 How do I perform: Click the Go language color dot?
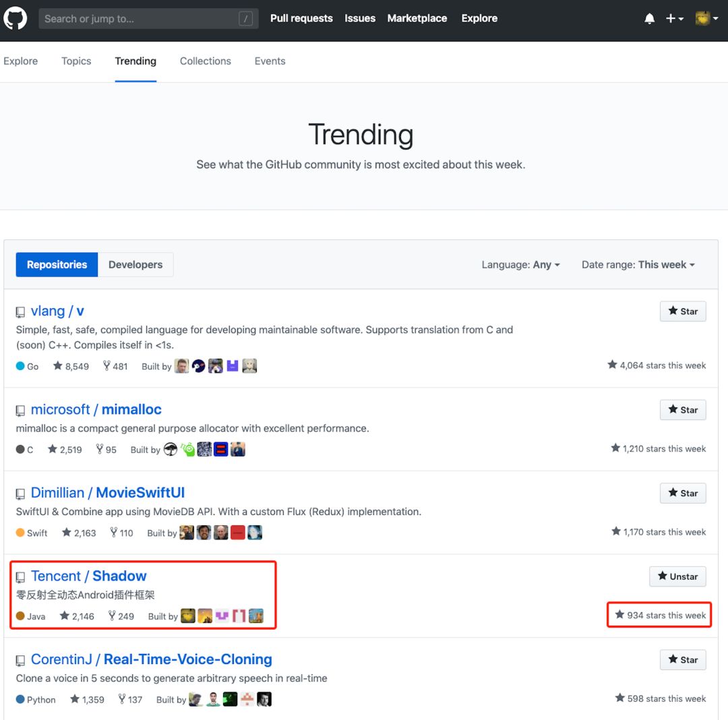[20, 366]
